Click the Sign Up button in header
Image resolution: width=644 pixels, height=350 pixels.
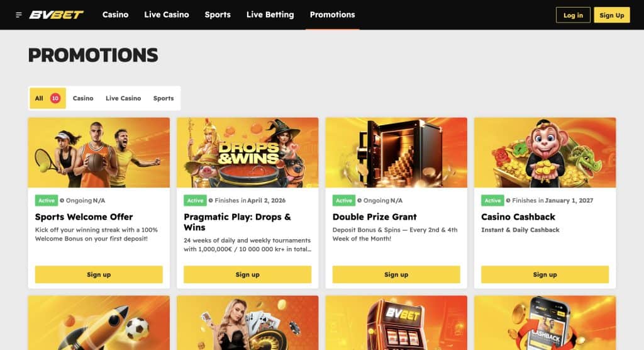coord(611,15)
